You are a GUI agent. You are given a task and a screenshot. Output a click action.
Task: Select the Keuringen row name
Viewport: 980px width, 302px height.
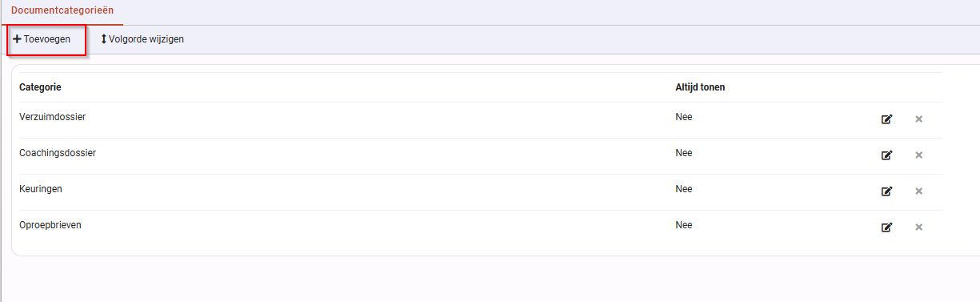pyautogui.click(x=41, y=189)
